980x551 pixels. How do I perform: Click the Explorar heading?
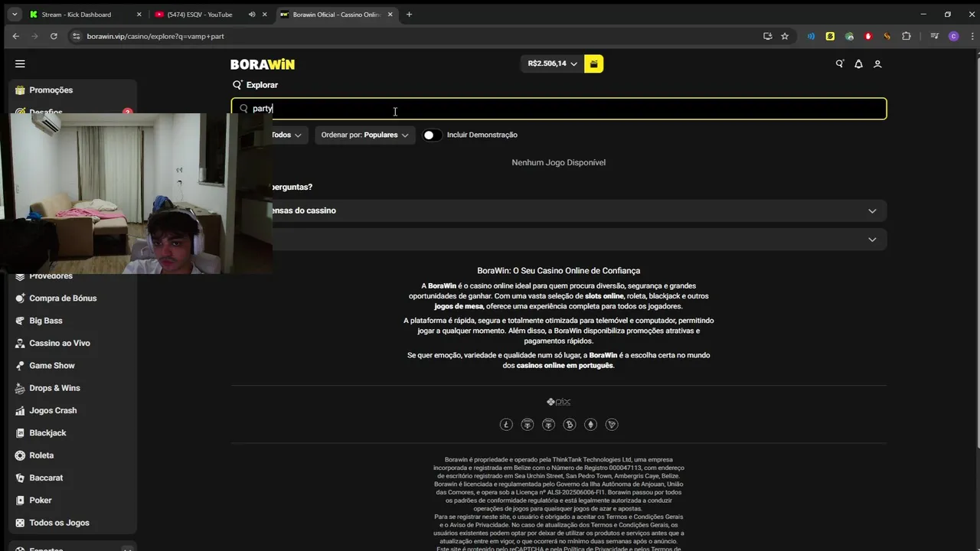point(262,85)
